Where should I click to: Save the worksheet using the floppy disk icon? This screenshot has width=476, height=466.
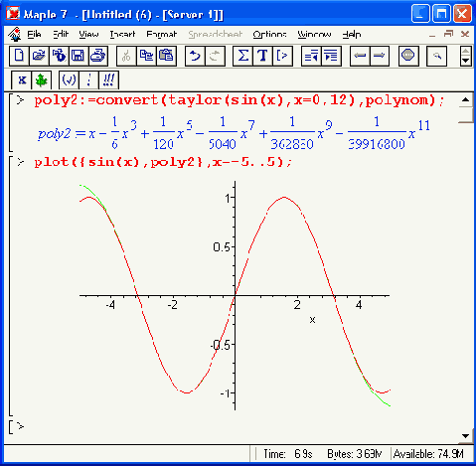coord(79,56)
